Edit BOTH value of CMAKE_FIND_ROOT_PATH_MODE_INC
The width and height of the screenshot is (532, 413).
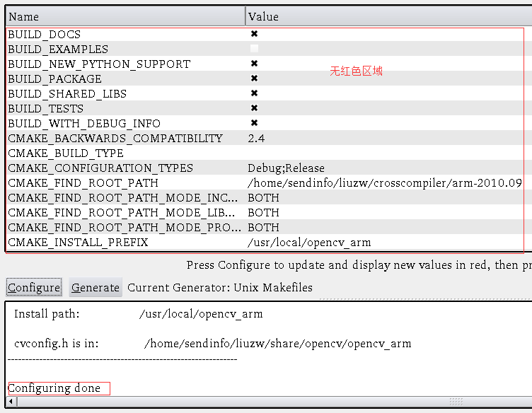pyautogui.click(x=263, y=198)
